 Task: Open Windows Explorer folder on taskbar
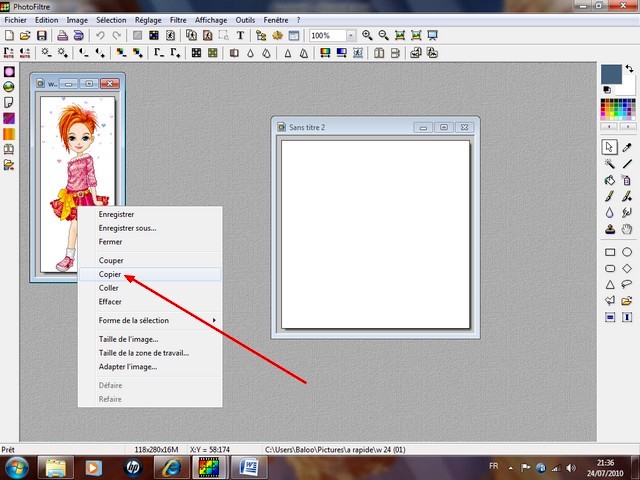(x=56, y=467)
